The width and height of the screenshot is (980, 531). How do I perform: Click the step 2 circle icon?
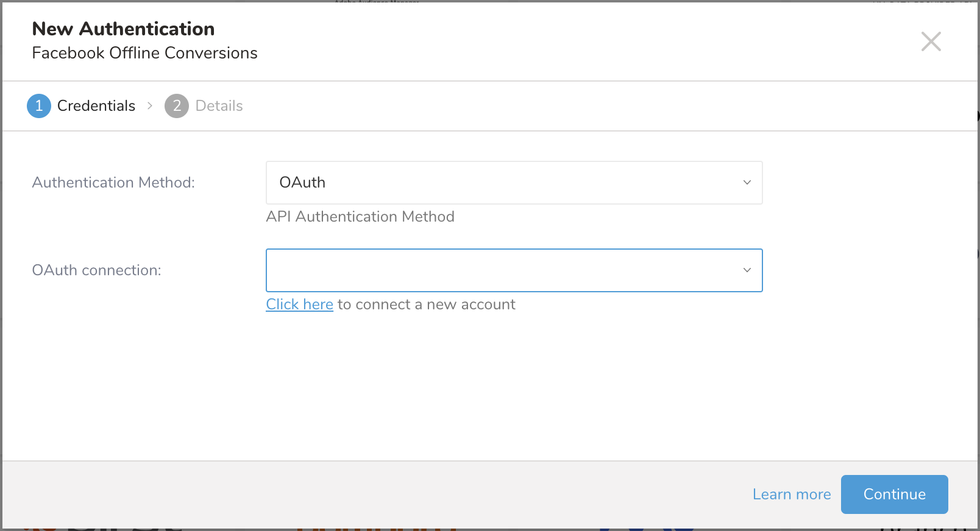pyautogui.click(x=177, y=106)
